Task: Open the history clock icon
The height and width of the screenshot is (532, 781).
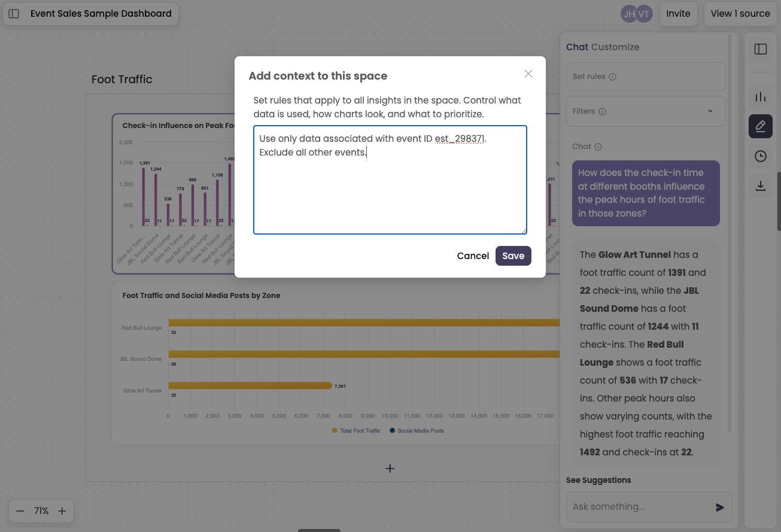Action: pos(760,156)
